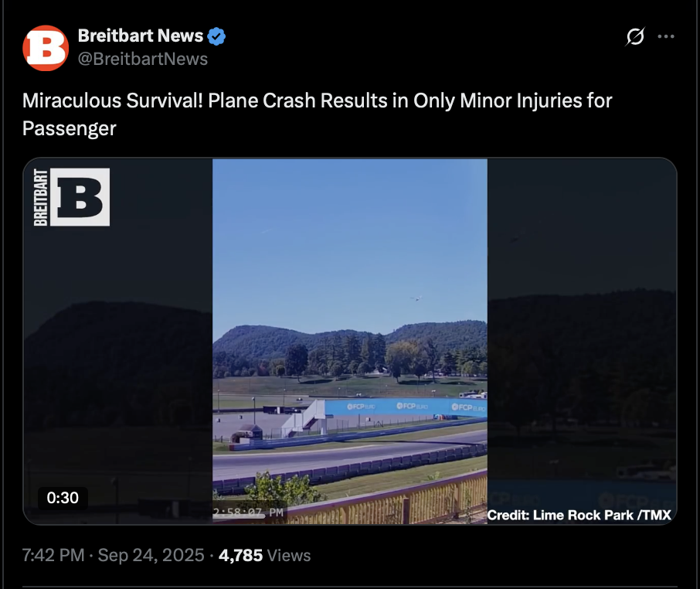Open the three-dot more options menu

click(x=665, y=36)
